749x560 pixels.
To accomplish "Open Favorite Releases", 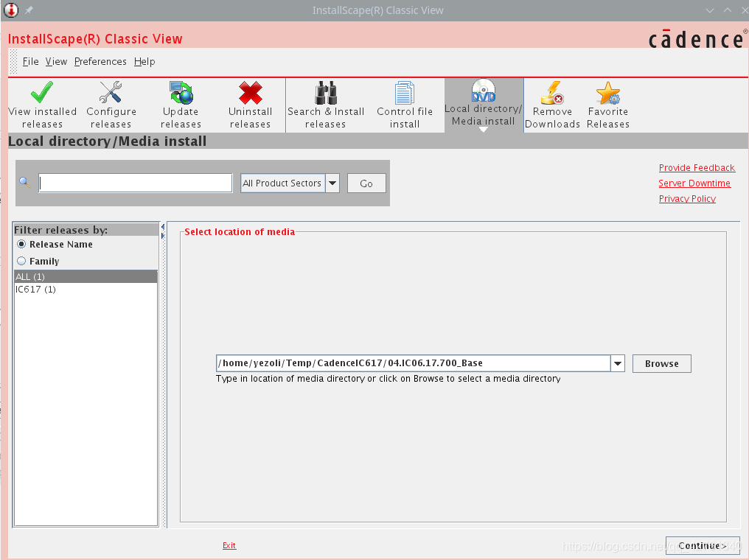I will click(608, 105).
